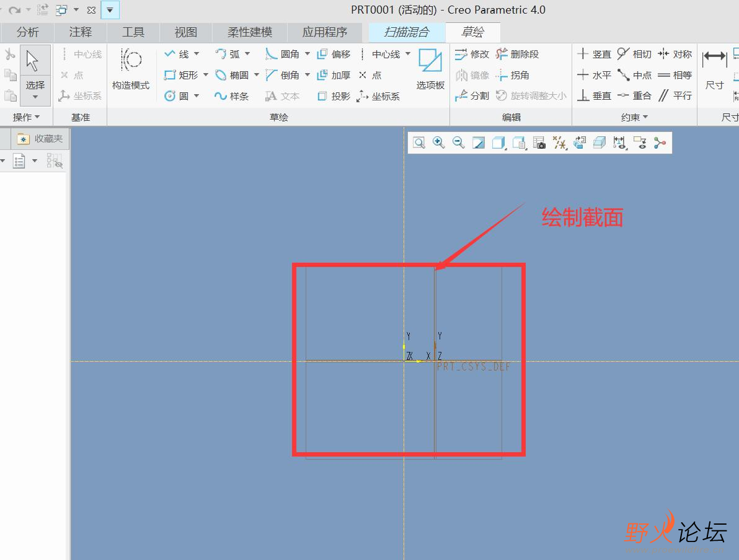The width and height of the screenshot is (739, 560).
Task: Click the Dimension (尺寸) tool
Action: [x=714, y=69]
